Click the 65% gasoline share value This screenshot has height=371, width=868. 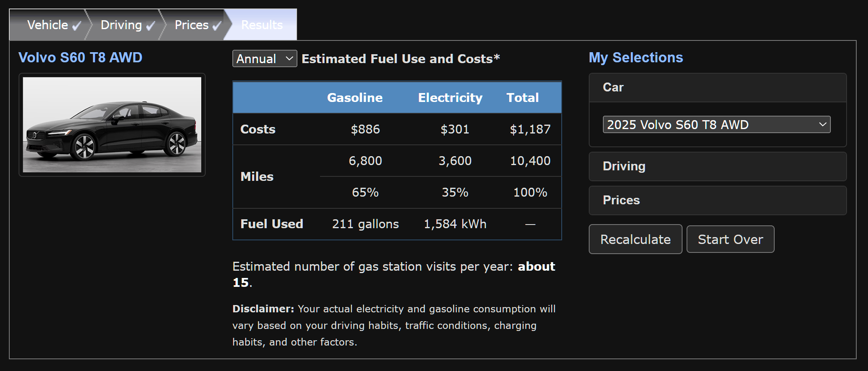pyautogui.click(x=365, y=192)
